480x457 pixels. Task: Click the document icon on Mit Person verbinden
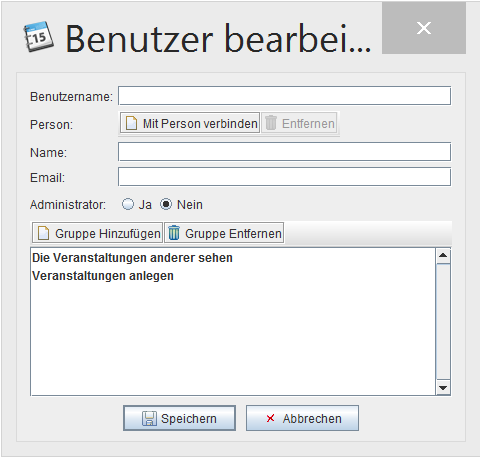pyautogui.click(x=131, y=123)
